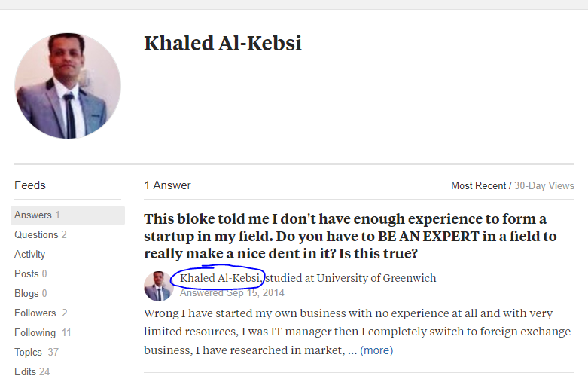
Task: Open the question about startup experience
Action: point(350,236)
